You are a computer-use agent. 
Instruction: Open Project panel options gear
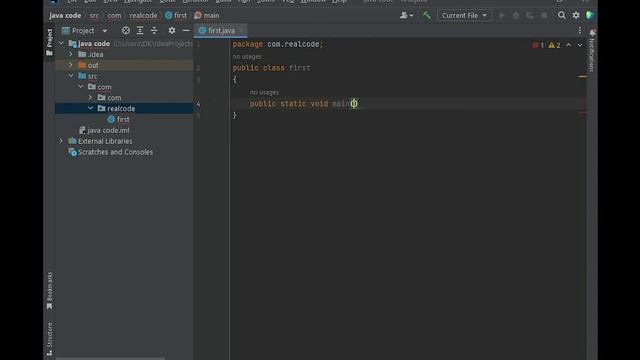click(172, 31)
